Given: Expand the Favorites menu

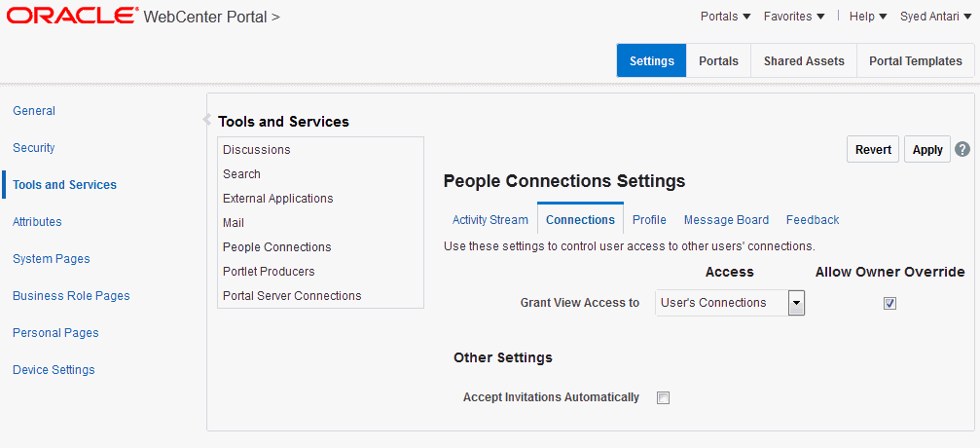Looking at the screenshot, I should pyautogui.click(x=794, y=17).
